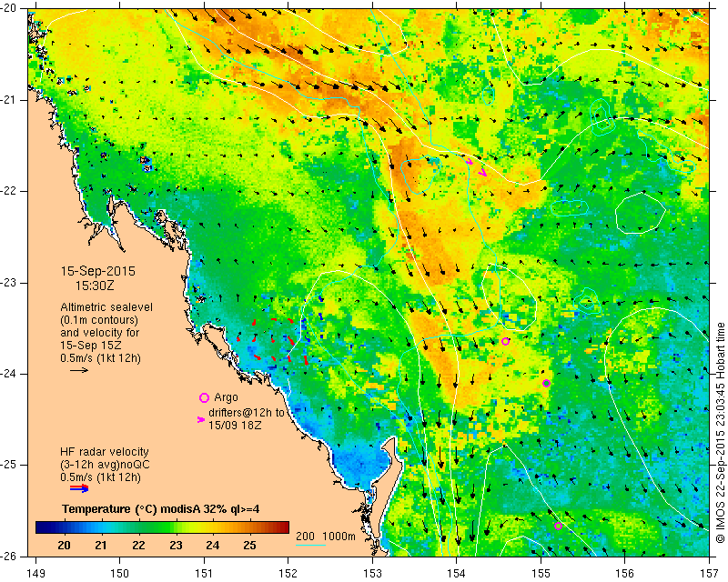Click the dark red end of temperature bar
728x582 pixels.
coord(286,527)
